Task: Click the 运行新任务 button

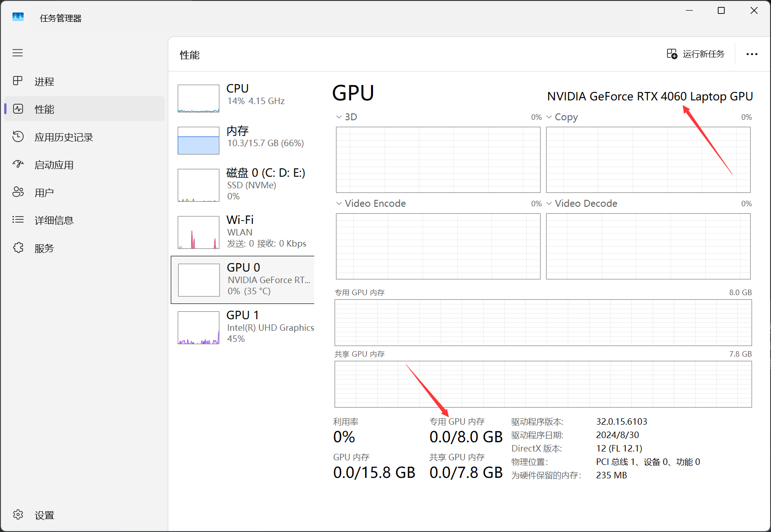Action: (696, 54)
